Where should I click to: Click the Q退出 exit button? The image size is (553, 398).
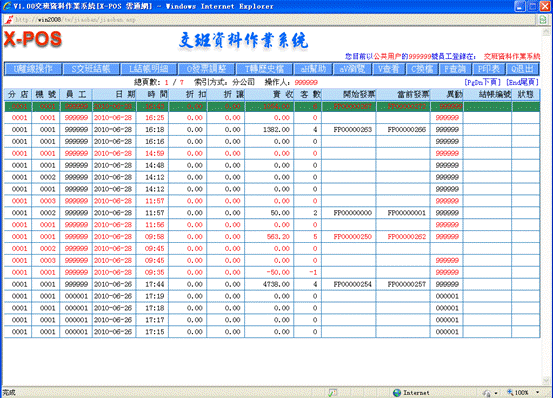pos(522,69)
